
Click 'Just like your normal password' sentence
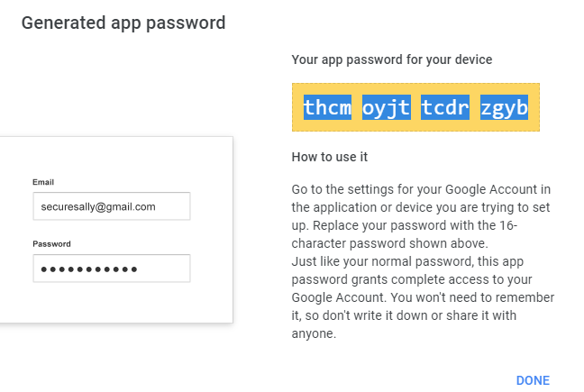(x=407, y=261)
